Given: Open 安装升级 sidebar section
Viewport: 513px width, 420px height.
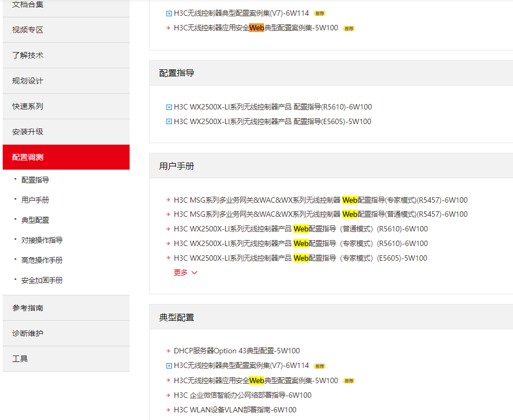Looking at the screenshot, I should (x=66, y=132).
